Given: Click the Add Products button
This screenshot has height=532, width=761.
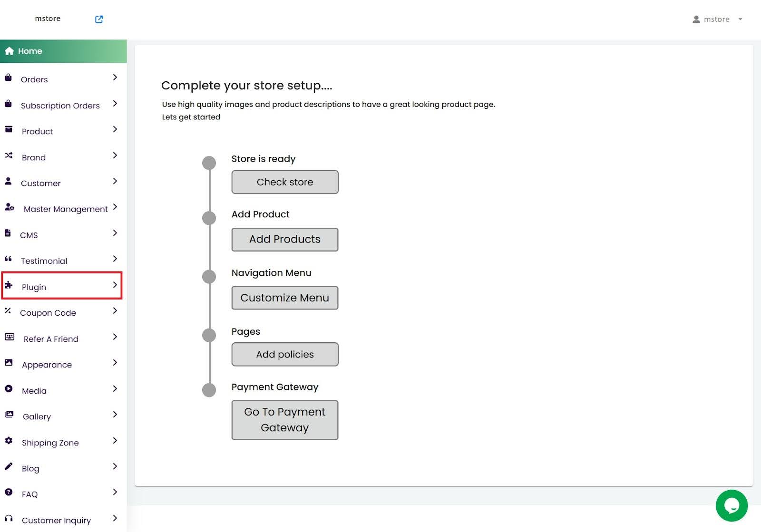Looking at the screenshot, I should tap(284, 240).
